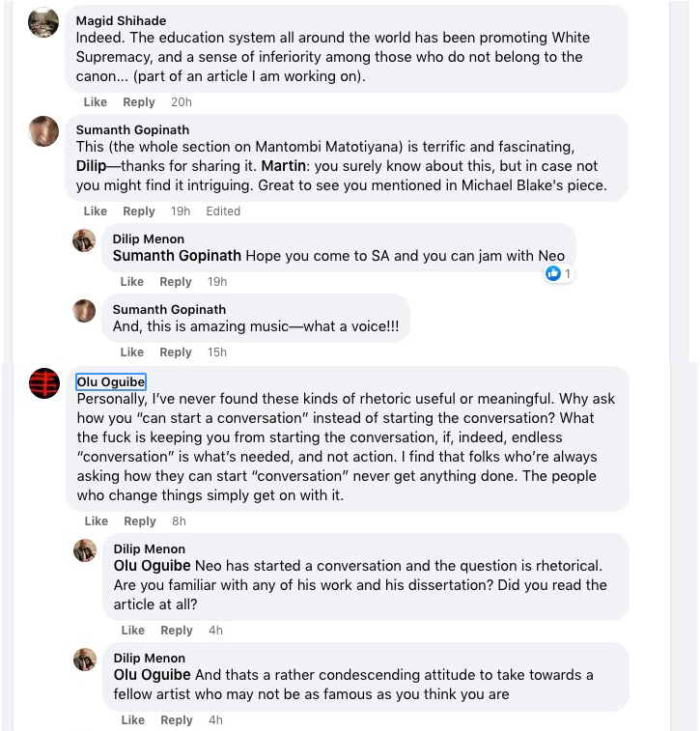Screen dimensions: 700x731
Task: Click Magid Shihade's profile picture
Action: pyautogui.click(x=43, y=22)
